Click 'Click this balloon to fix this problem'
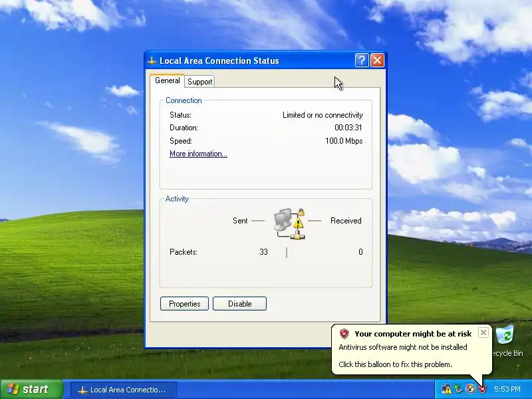Screen dimensions: 532x399 point(395,364)
